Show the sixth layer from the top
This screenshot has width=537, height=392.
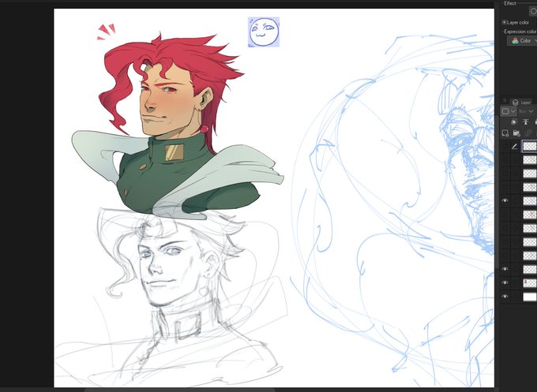point(505,215)
